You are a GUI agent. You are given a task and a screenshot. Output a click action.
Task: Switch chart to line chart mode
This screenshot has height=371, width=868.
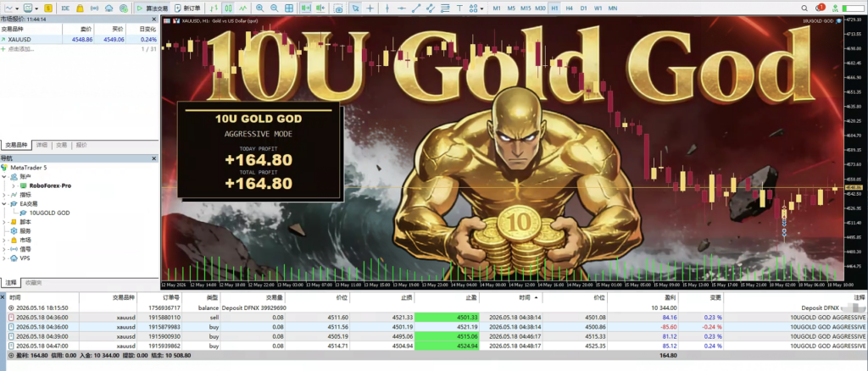click(x=243, y=8)
